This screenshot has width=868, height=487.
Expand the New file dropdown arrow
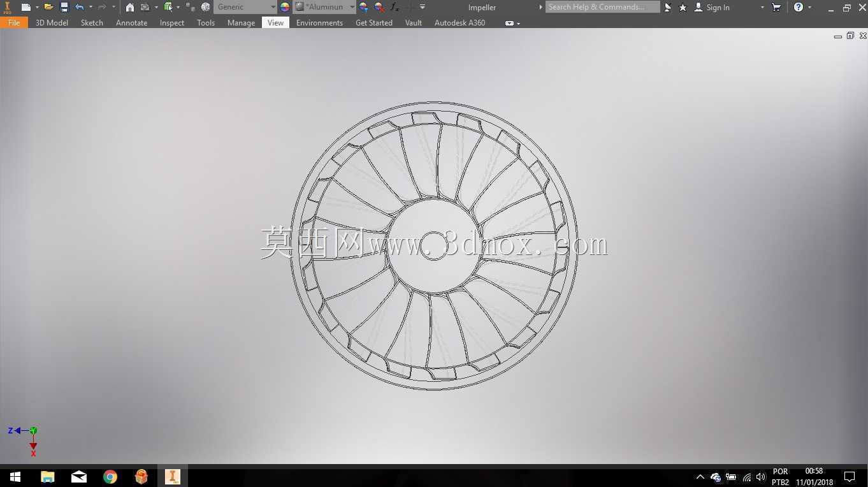coord(37,7)
